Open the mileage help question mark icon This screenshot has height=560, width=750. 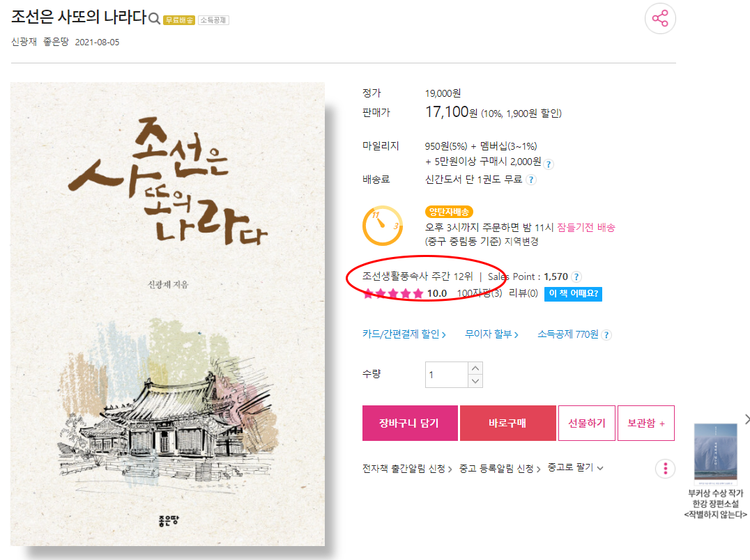coord(549,164)
